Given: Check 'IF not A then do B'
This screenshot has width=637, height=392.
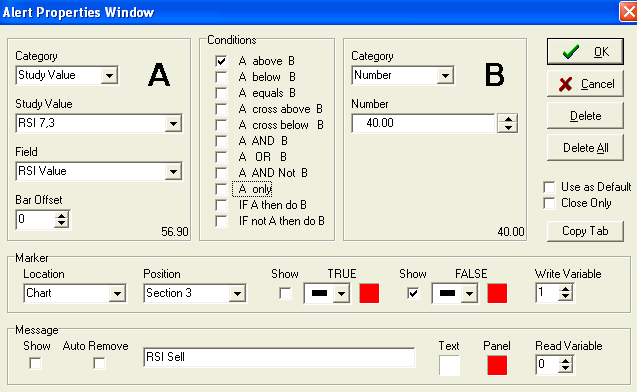Looking at the screenshot, I should point(221,221).
